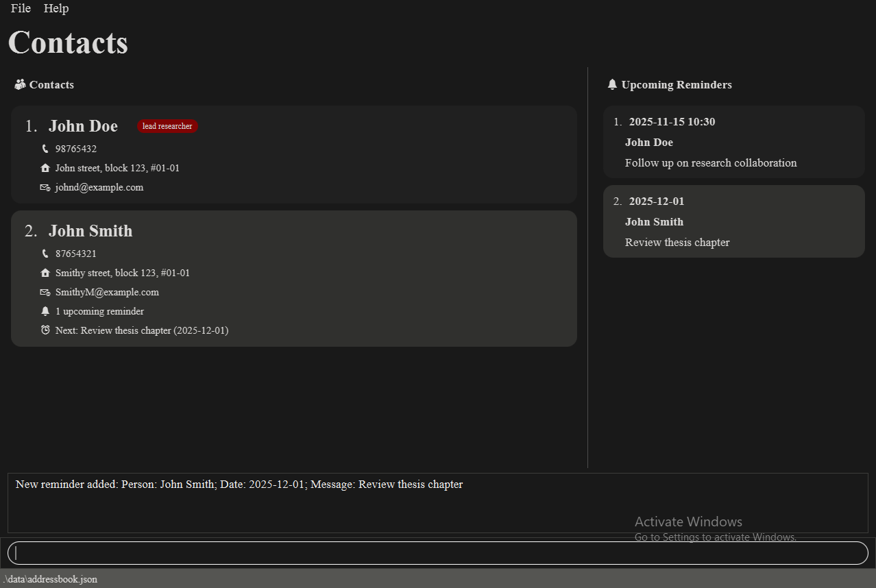Screen dimensions: 876x588
Task: Open the Help menu
Action: pos(56,8)
